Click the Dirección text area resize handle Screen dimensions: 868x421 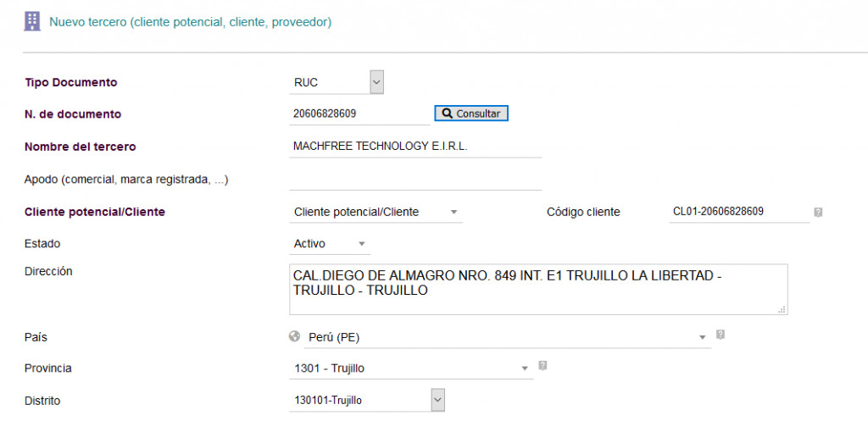782,310
